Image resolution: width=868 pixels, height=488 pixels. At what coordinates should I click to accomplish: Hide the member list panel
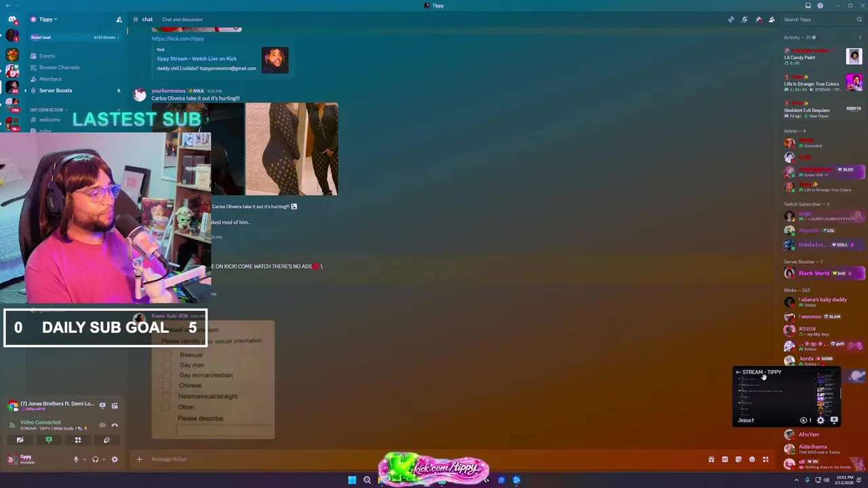click(x=772, y=20)
